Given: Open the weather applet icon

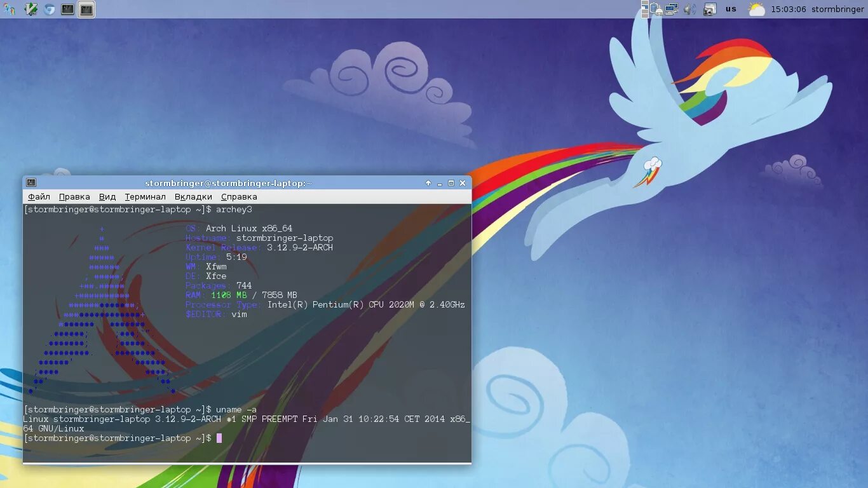Looking at the screenshot, I should (x=756, y=9).
